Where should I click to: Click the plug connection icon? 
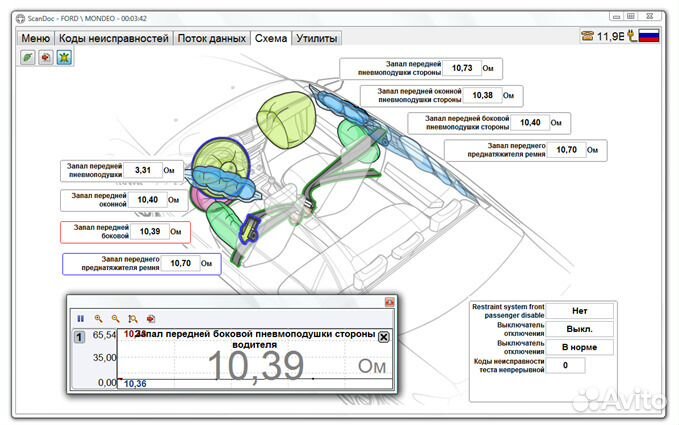click(x=630, y=36)
